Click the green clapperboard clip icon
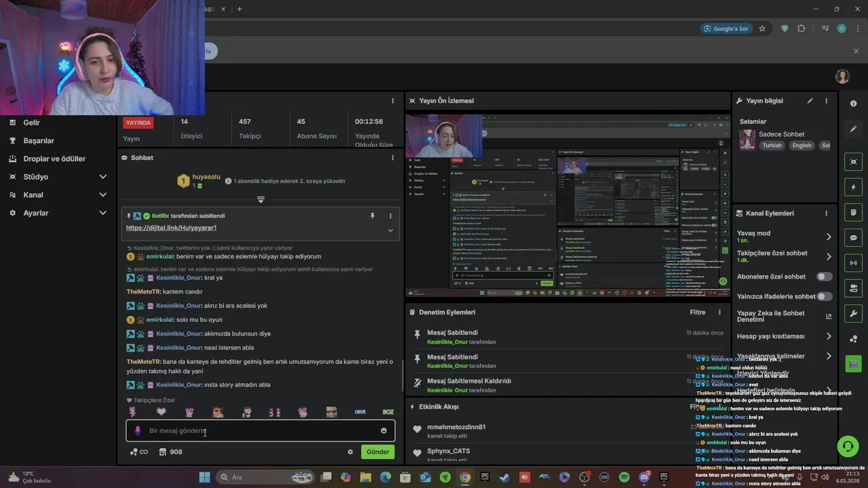This screenshot has height=488, width=868. point(853,363)
